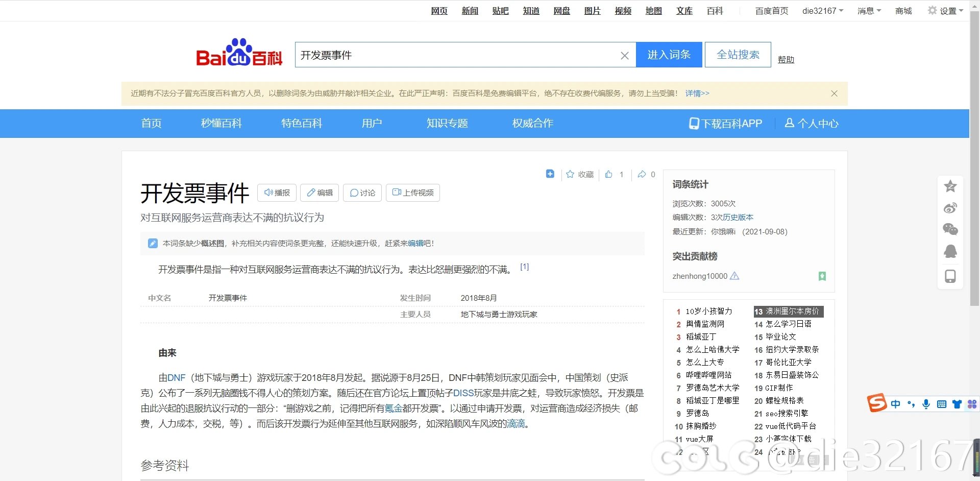Open the die32167 account dropdown
The width and height of the screenshot is (980, 481).
coord(823,11)
